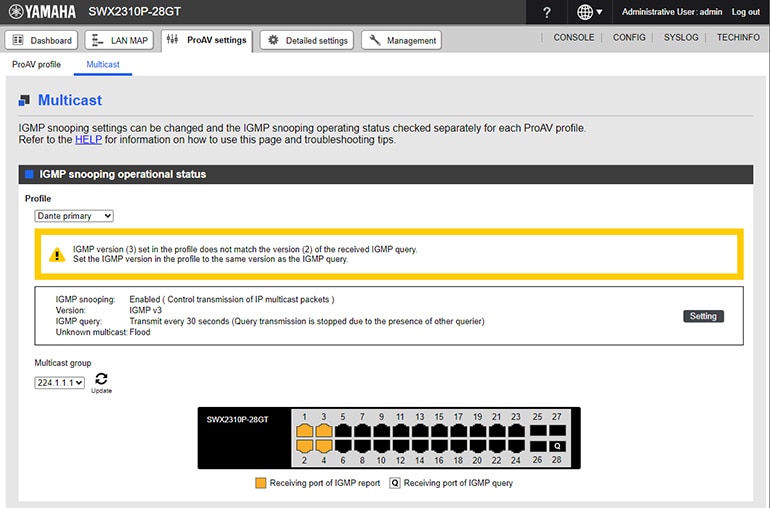
Task: Open the SYSLOG page
Action: (681, 37)
